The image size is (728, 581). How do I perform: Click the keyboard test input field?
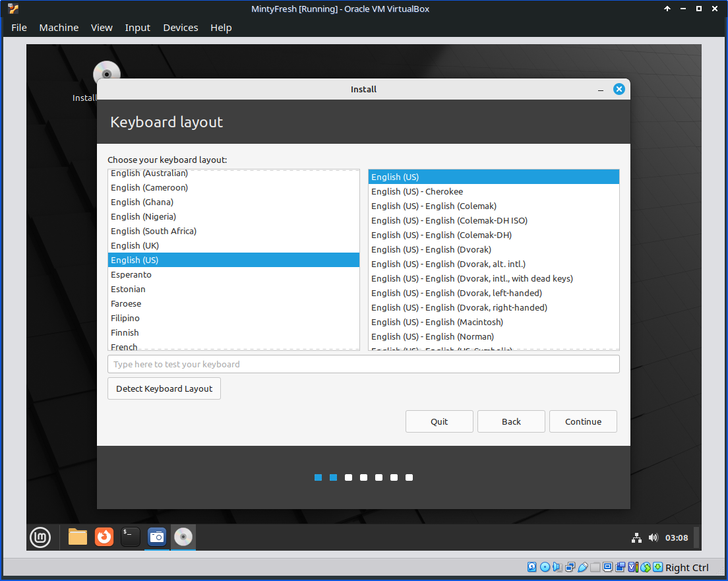click(x=363, y=364)
